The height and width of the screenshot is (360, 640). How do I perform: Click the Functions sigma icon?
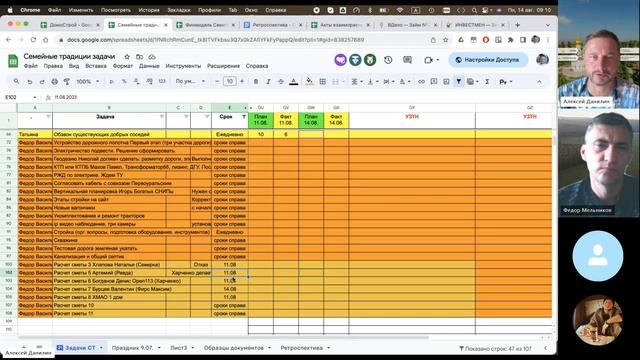pyautogui.click(x=487, y=82)
